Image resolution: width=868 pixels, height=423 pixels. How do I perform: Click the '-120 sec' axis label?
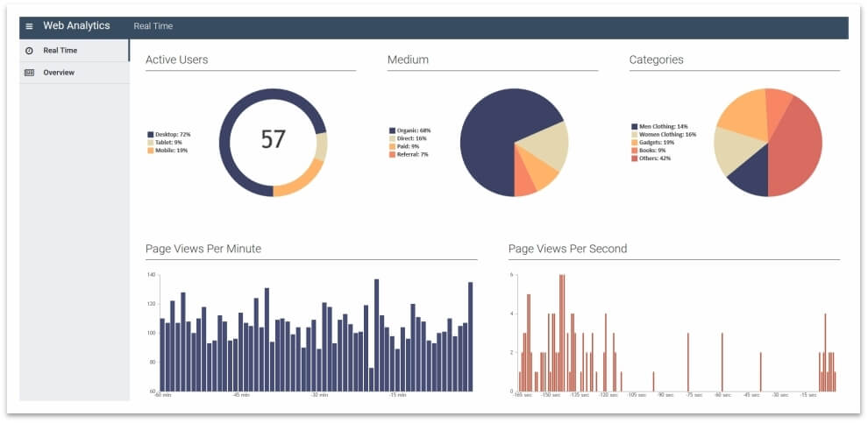pyautogui.click(x=608, y=395)
